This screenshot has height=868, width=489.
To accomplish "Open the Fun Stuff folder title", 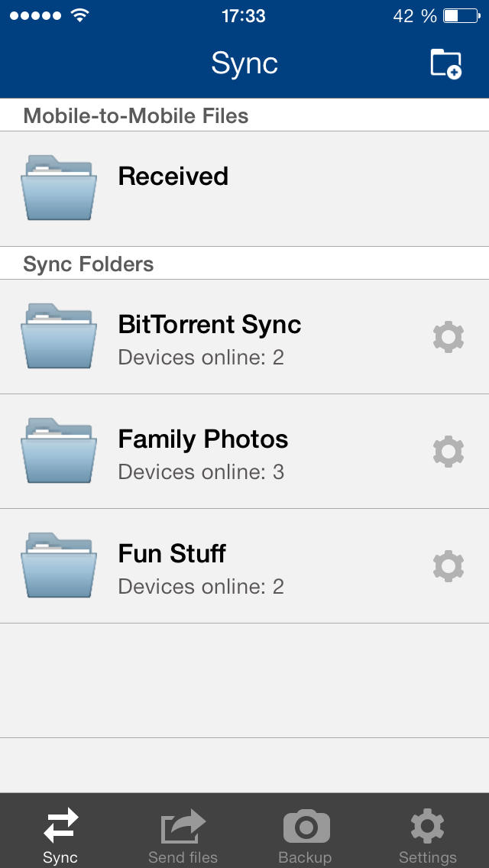I will pos(172,554).
